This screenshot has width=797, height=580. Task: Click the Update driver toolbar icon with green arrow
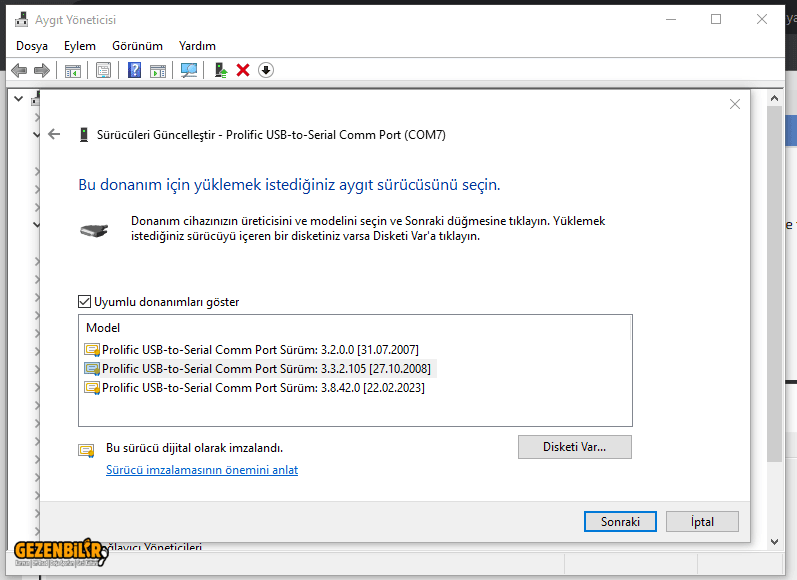click(221, 70)
